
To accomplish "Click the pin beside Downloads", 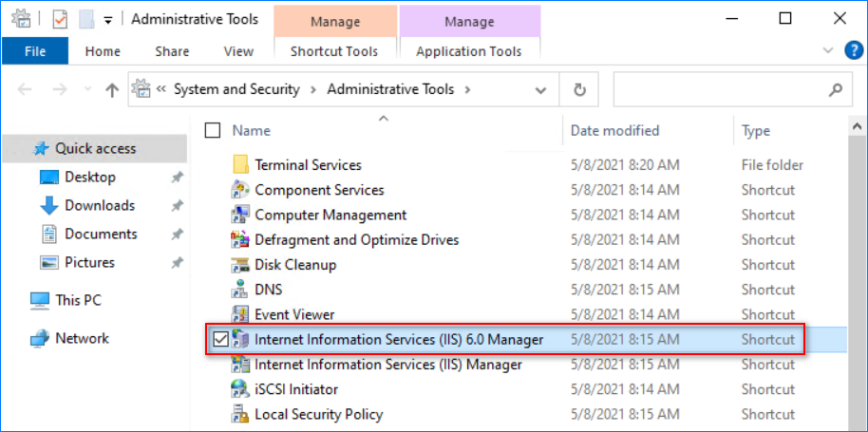I will click(177, 206).
